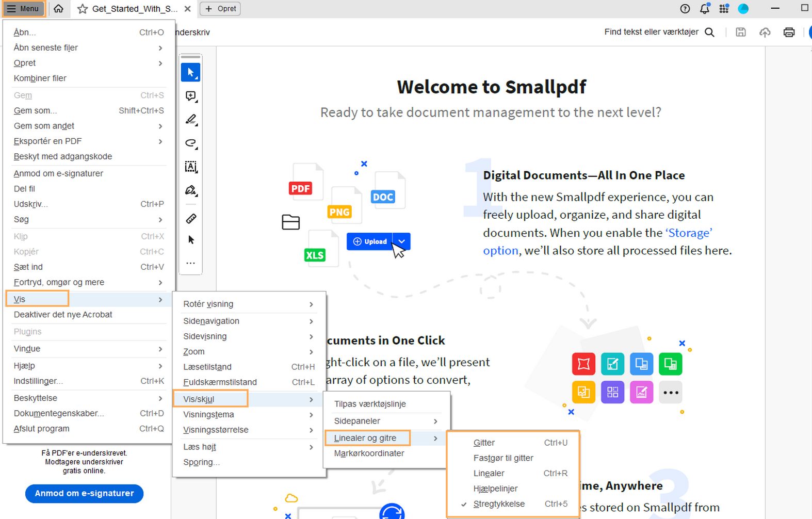Toggle Fastgør til gitter option
This screenshot has width=812, height=519.
pyautogui.click(x=513, y=458)
